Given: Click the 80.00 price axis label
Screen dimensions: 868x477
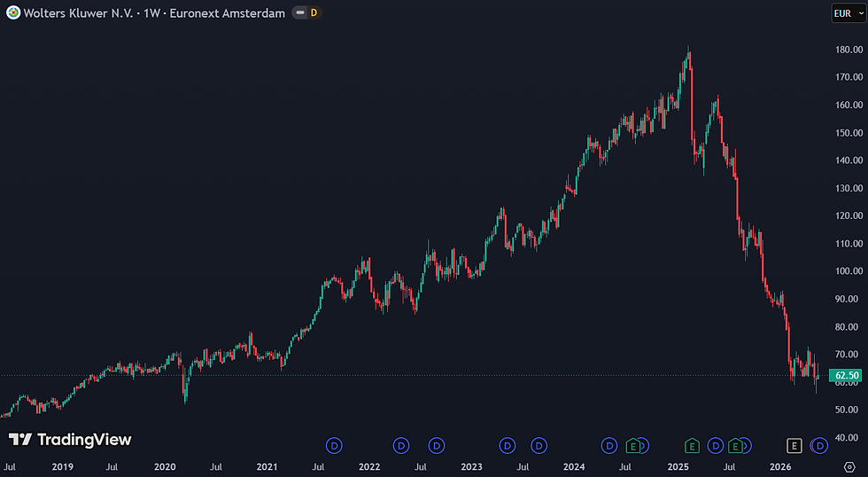Looking at the screenshot, I should coord(848,327).
